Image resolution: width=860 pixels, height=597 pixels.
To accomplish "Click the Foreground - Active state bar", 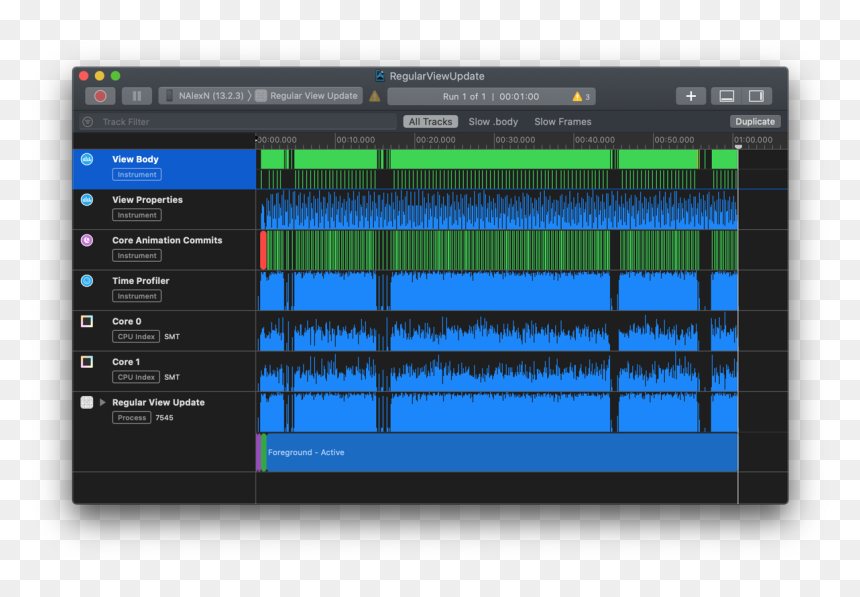I will [501, 452].
